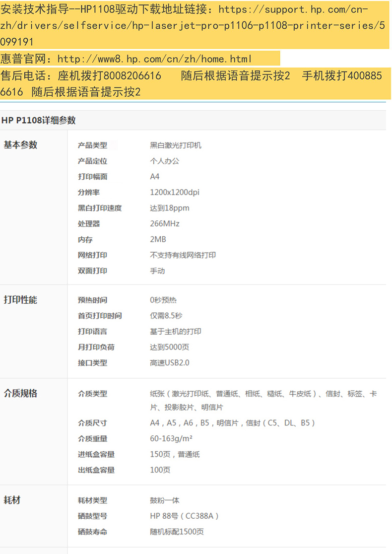Click the 0秒预热 value
Viewport: 392px width, 554px height.
[x=163, y=300]
